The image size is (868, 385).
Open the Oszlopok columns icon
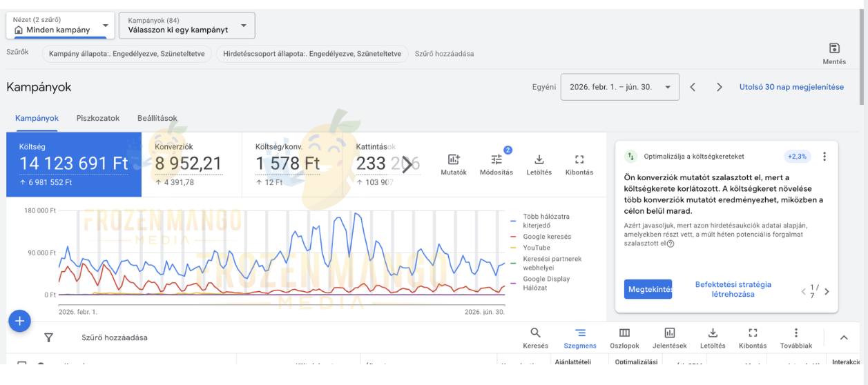tap(624, 333)
